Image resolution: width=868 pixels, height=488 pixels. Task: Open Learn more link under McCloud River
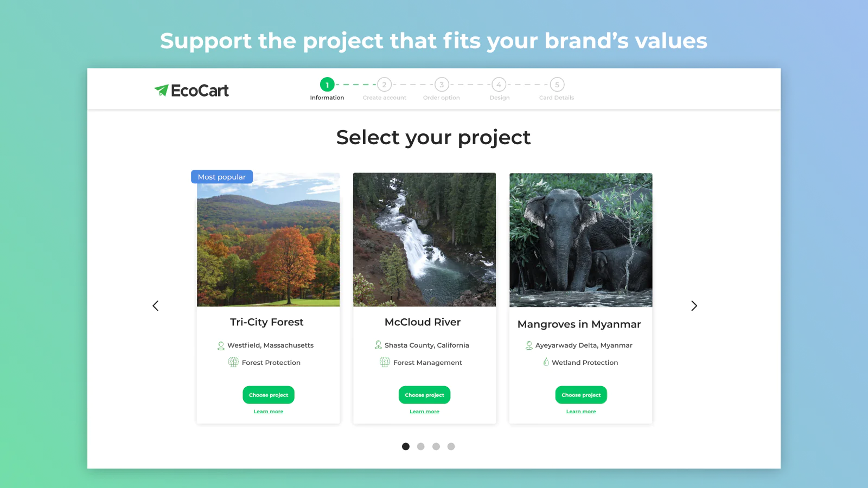coord(425,412)
